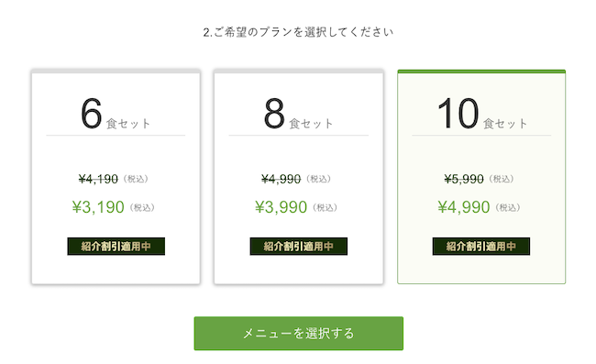The height and width of the screenshot is (364, 596).
Task: Click the 紹介割引適用中 badge in 8食 card
Action: 299,247
